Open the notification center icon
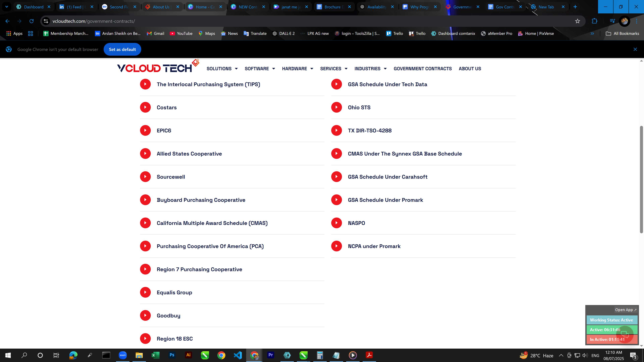644x362 pixels. 634,355
